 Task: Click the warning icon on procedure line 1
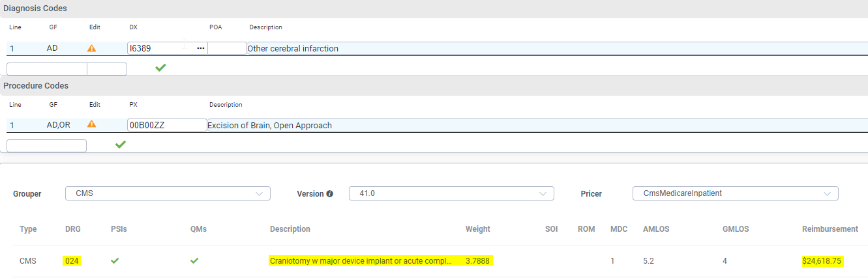[x=92, y=124]
